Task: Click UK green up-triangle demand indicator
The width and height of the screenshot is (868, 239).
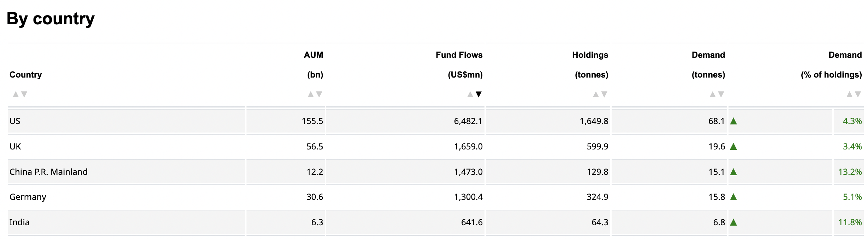Action: tap(733, 147)
